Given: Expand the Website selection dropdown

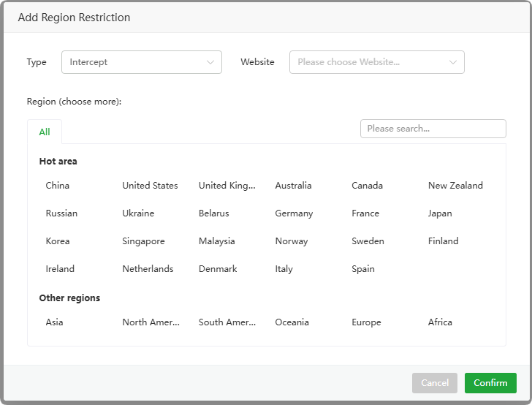Looking at the screenshot, I should point(376,62).
